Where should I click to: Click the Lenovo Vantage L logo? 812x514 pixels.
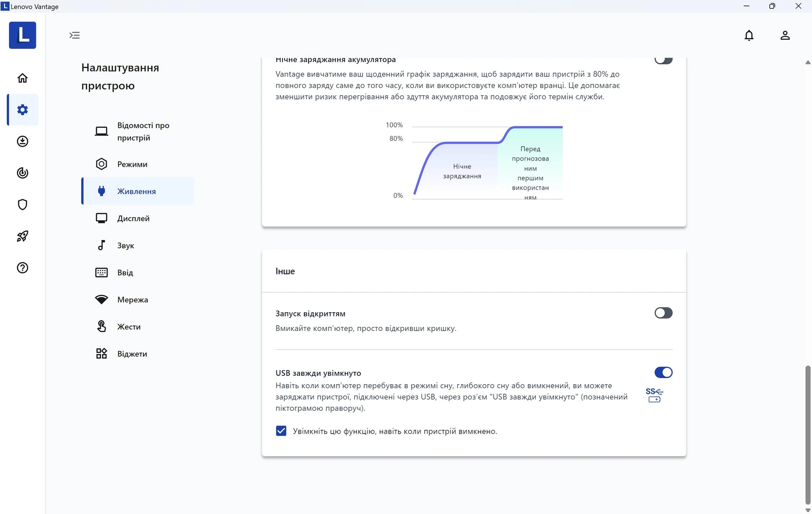[22, 36]
